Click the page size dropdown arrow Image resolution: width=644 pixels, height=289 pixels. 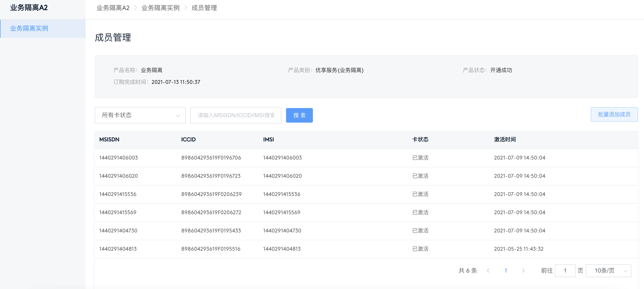point(626,271)
